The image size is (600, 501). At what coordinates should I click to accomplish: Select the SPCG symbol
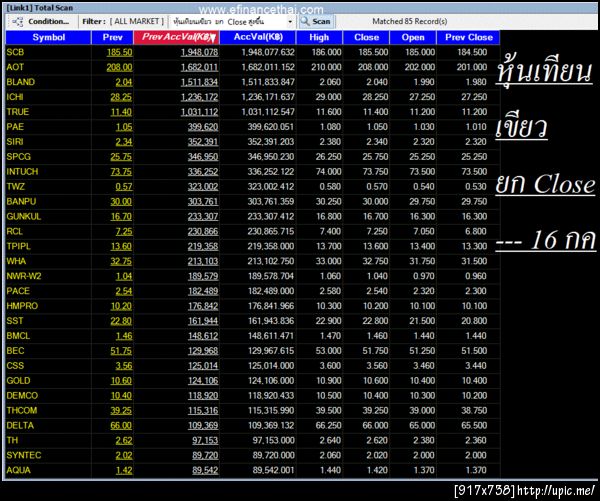pyautogui.click(x=18, y=157)
